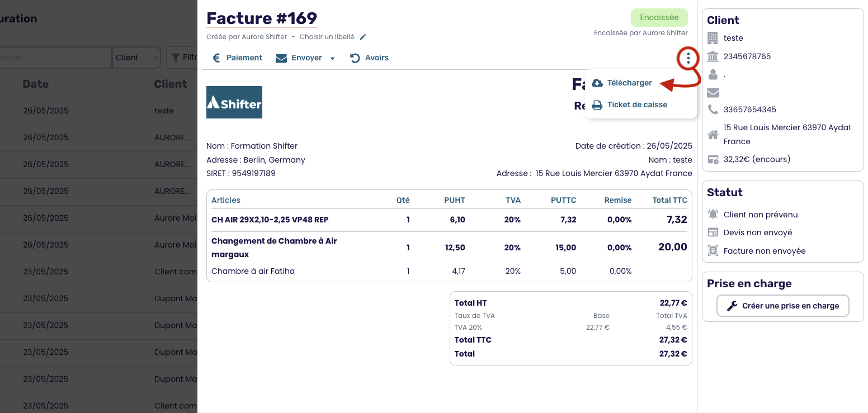Image resolution: width=868 pixels, height=413 pixels.
Task: Click the euro Paiement icon
Action: point(216,58)
